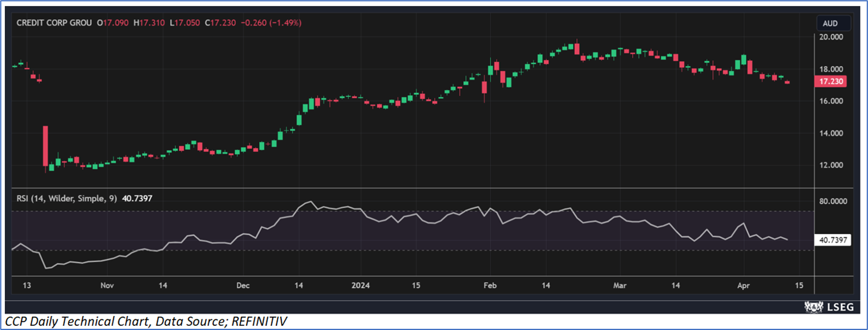Click the 13 date label at axis start

(27, 285)
